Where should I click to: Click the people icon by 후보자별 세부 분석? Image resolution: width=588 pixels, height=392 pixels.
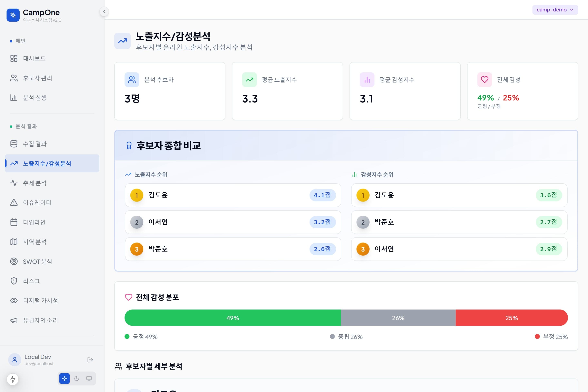click(118, 366)
